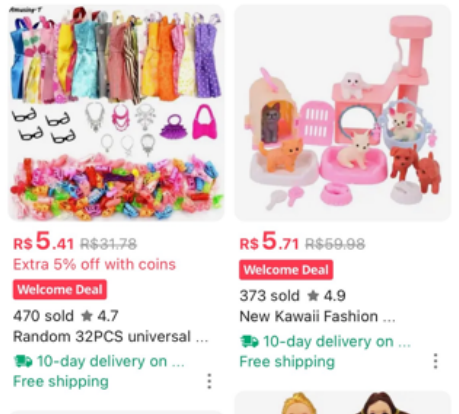Click the crossed-out R$31.78 original price
459x414 pixels.
[x=109, y=244]
